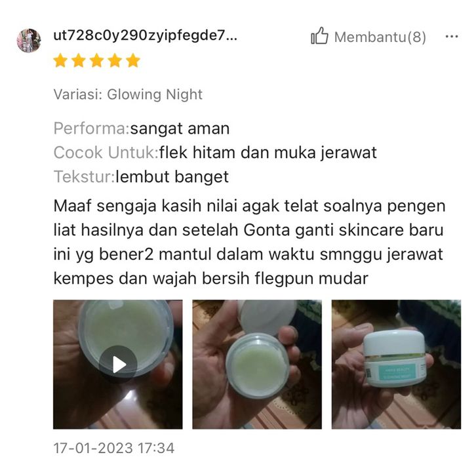Screen dimensions: 476x476
Task: Play the review video
Action: coord(118,365)
